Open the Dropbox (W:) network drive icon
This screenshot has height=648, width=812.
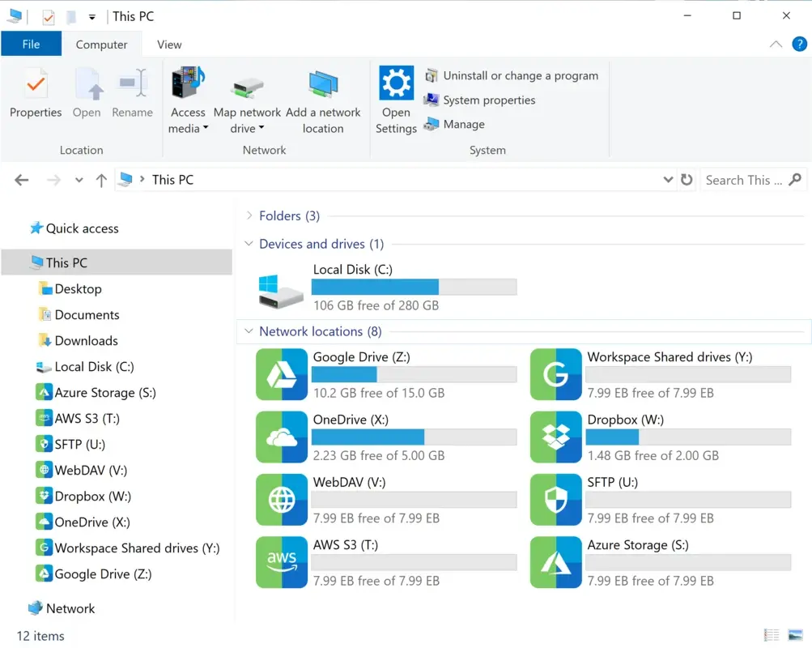point(556,437)
